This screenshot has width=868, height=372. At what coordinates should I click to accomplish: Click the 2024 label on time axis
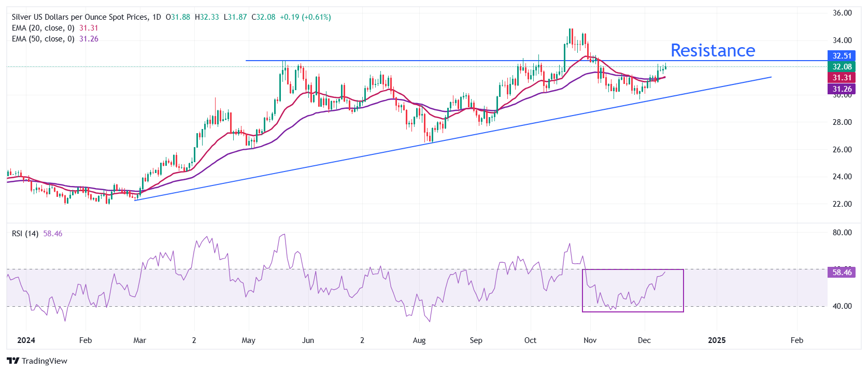[26, 340]
